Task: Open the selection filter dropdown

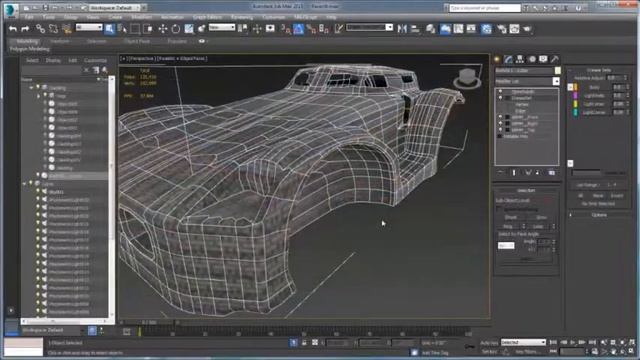Action: point(89,27)
